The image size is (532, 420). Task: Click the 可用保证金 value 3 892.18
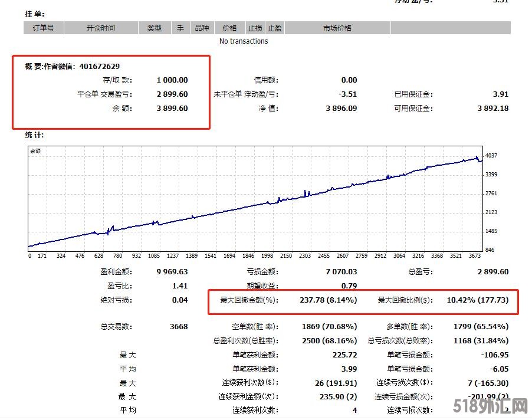[492, 109]
